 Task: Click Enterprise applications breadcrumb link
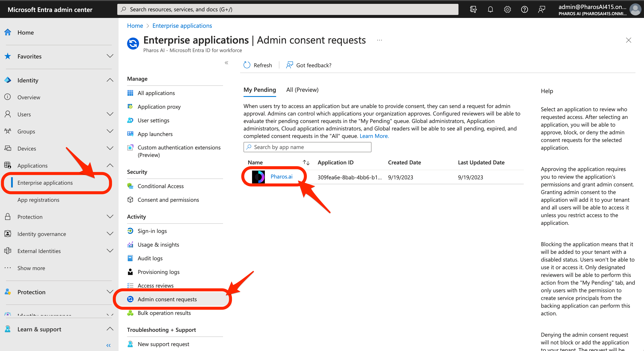(x=182, y=26)
